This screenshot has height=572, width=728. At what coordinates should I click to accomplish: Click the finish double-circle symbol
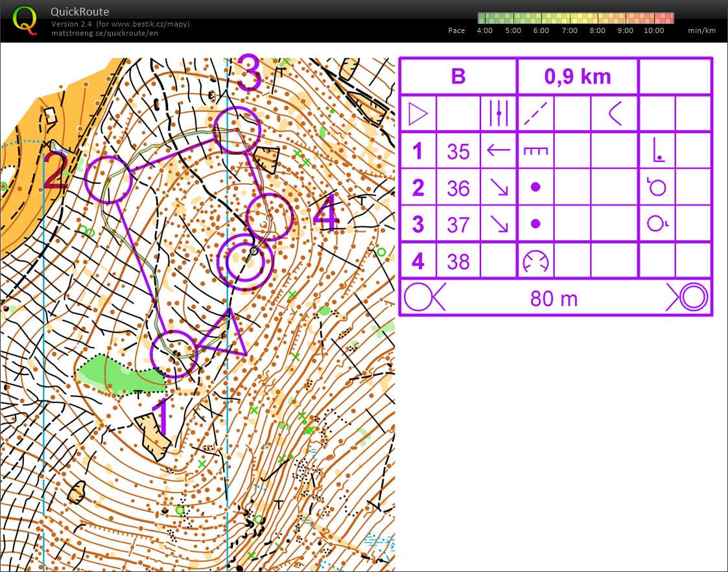coord(692,298)
